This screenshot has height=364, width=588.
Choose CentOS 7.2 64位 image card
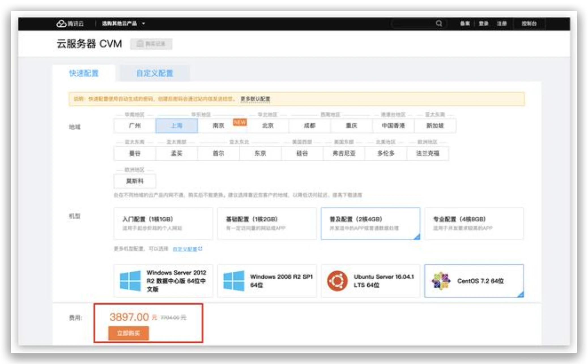point(474,281)
